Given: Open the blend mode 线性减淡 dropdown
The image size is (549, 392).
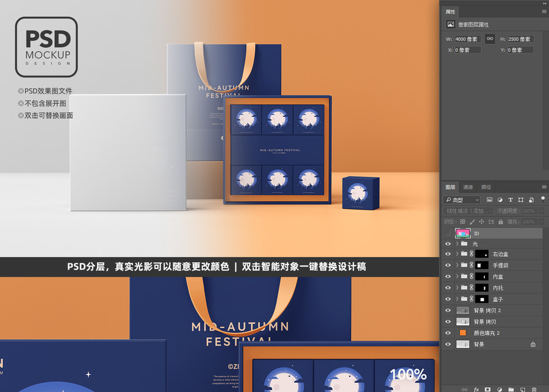Looking at the screenshot, I should coord(468,211).
